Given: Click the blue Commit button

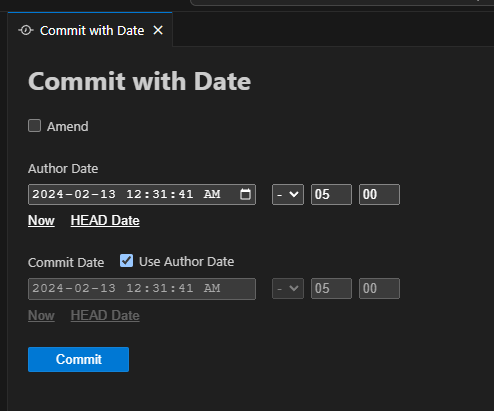Looking at the screenshot, I should 78,359.
